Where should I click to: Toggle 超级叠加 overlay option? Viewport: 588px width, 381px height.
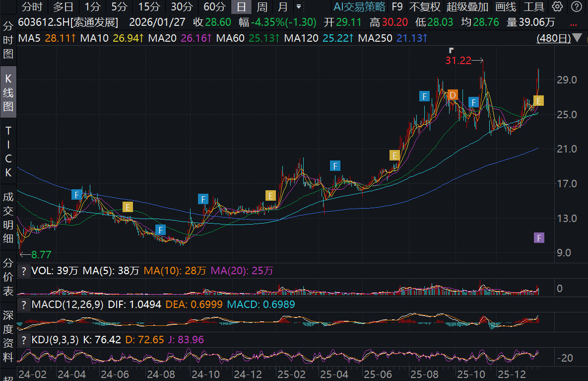(467, 7)
